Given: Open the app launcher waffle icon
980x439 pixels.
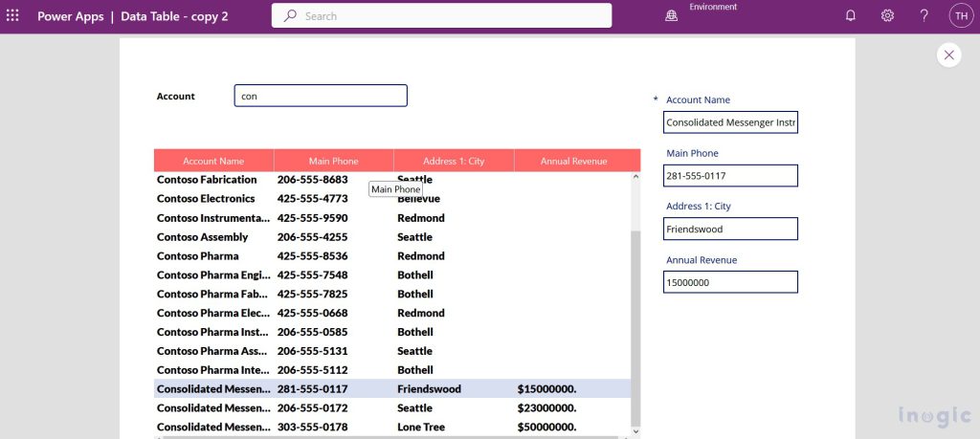Looking at the screenshot, I should click(x=12, y=16).
